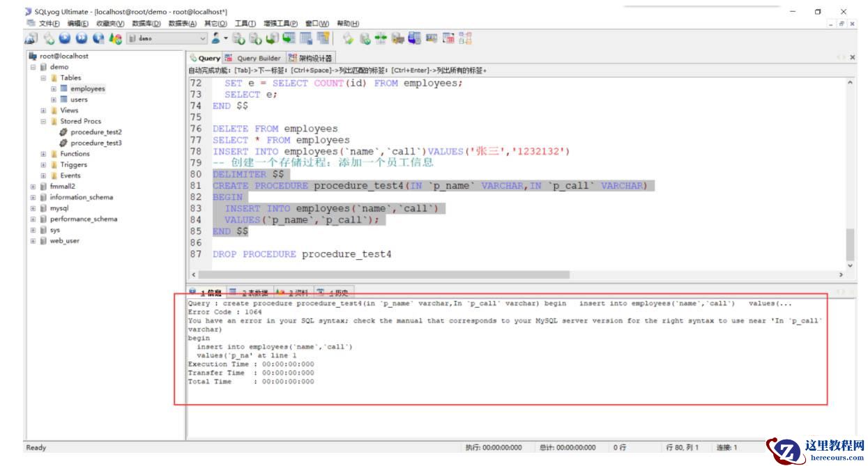Image resolution: width=868 pixels, height=466 pixels.
Task: Select procedure_test3 in the object tree
Action: coord(96,143)
